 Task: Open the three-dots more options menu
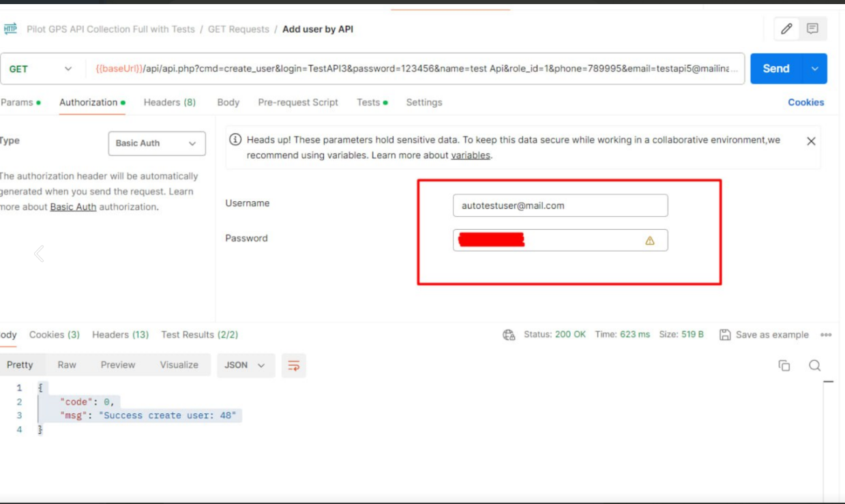tap(826, 335)
